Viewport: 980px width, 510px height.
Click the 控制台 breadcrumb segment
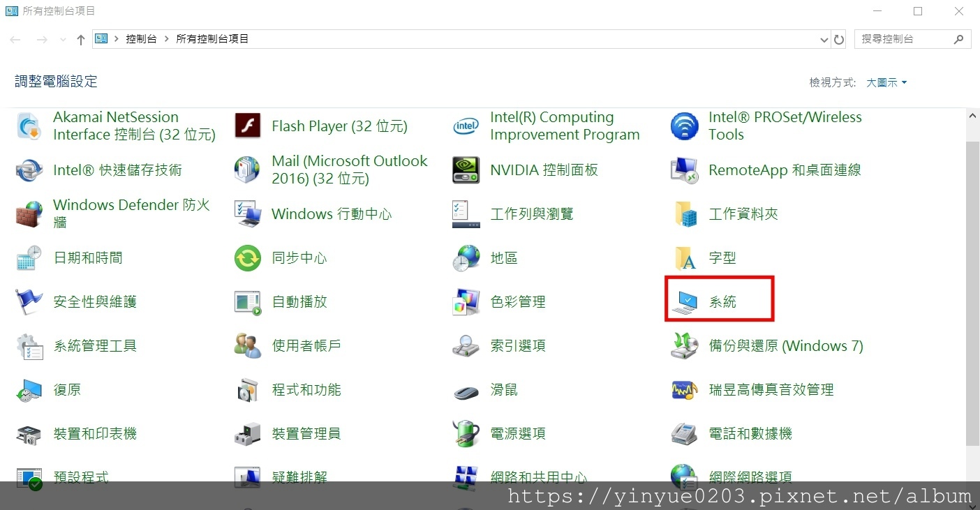(x=141, y=39)
